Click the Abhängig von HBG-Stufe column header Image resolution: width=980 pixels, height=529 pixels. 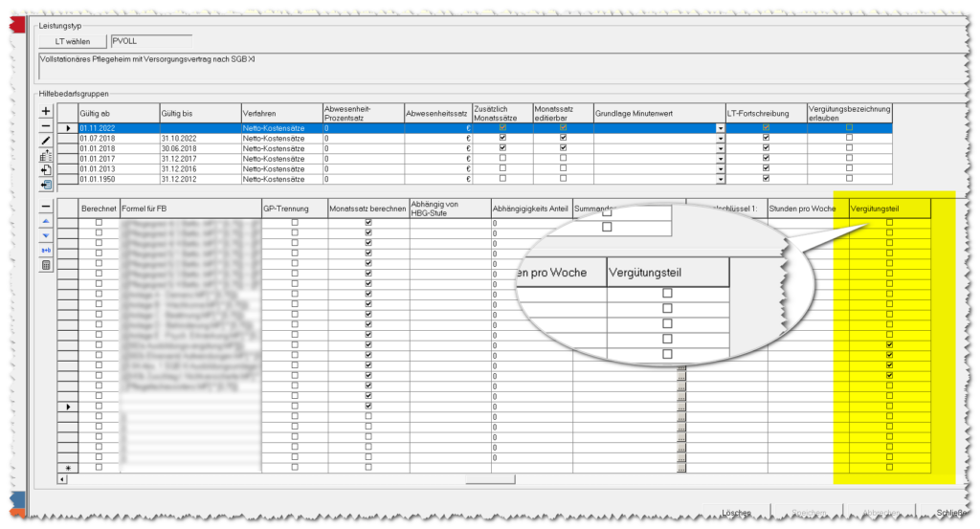450,209
